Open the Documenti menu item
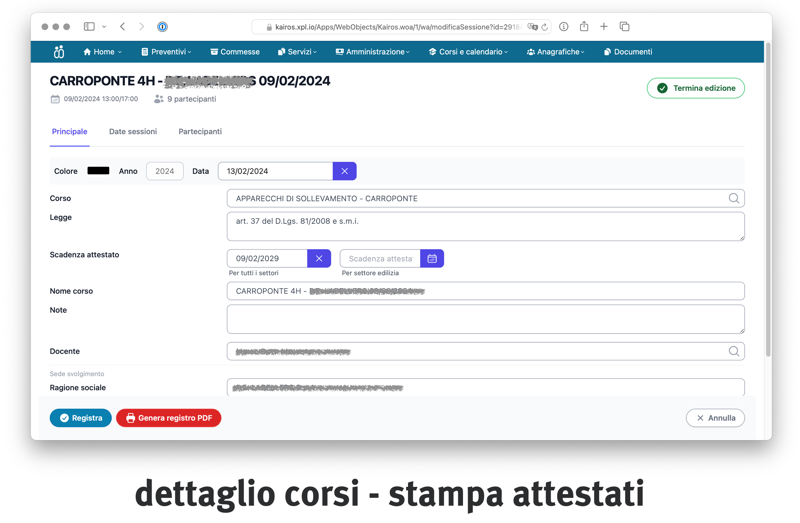 [628, 52]
